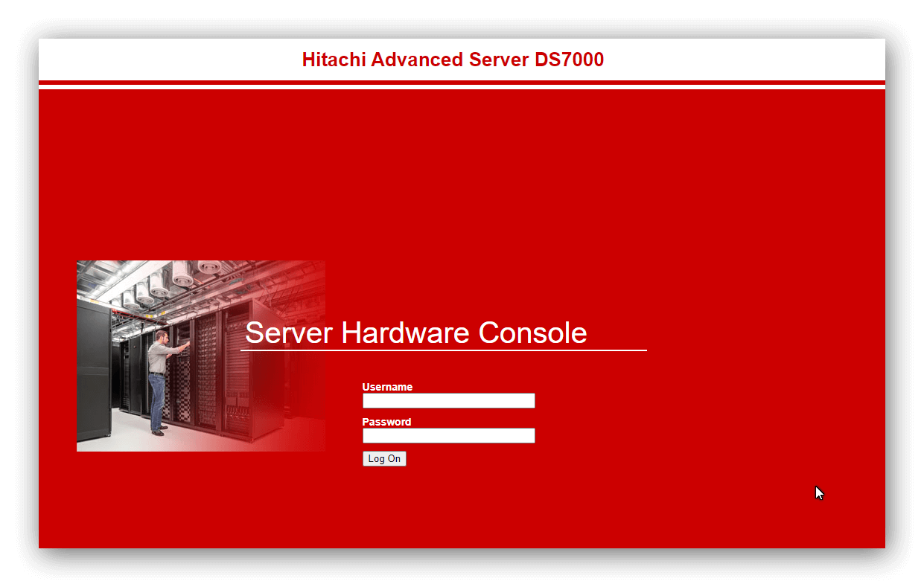Click the Log On button
Image resolution: width=924 pixels, height=587 pixels.
pos(384,459)
